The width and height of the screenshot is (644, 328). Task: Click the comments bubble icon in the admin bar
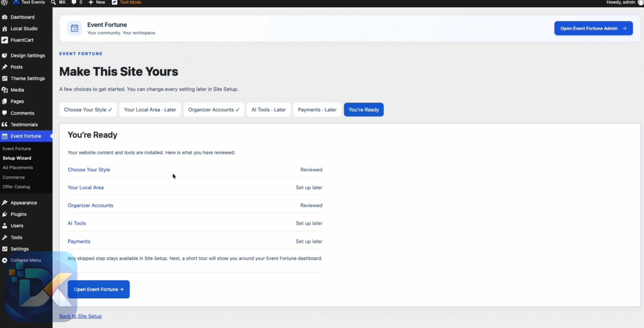tap(74, 2)
